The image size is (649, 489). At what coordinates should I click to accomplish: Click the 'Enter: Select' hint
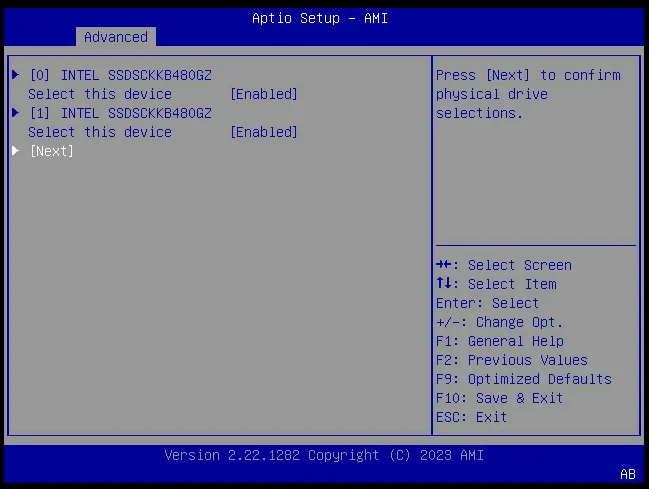(488, 303)
